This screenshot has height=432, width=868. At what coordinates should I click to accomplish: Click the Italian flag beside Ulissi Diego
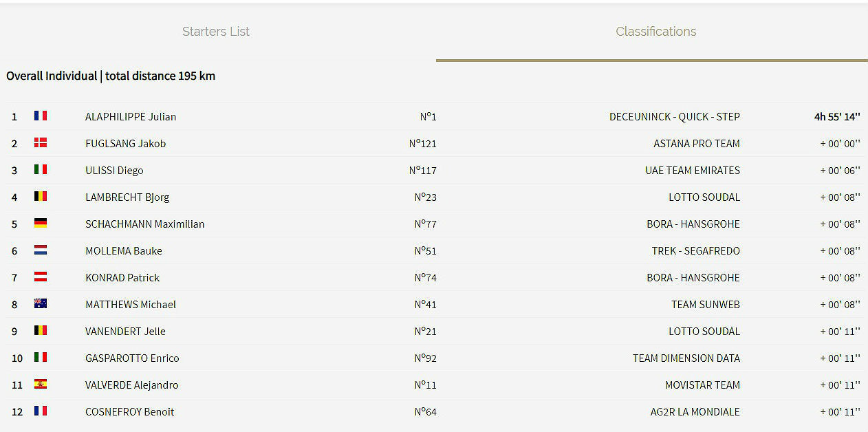pos(41,169)
